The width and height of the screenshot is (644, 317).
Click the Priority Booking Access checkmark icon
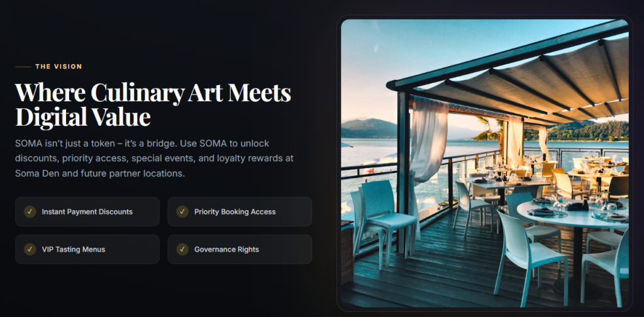tap(182, 212)
